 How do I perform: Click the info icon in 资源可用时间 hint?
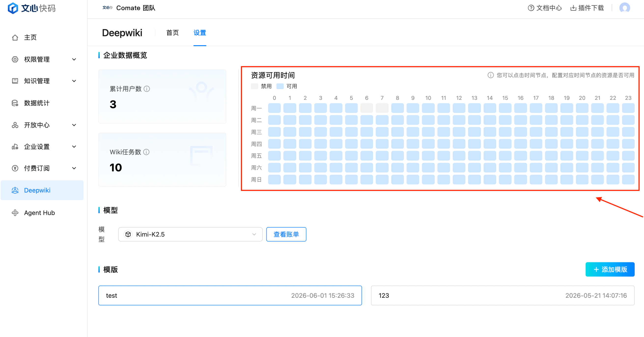tap(490, 75)
